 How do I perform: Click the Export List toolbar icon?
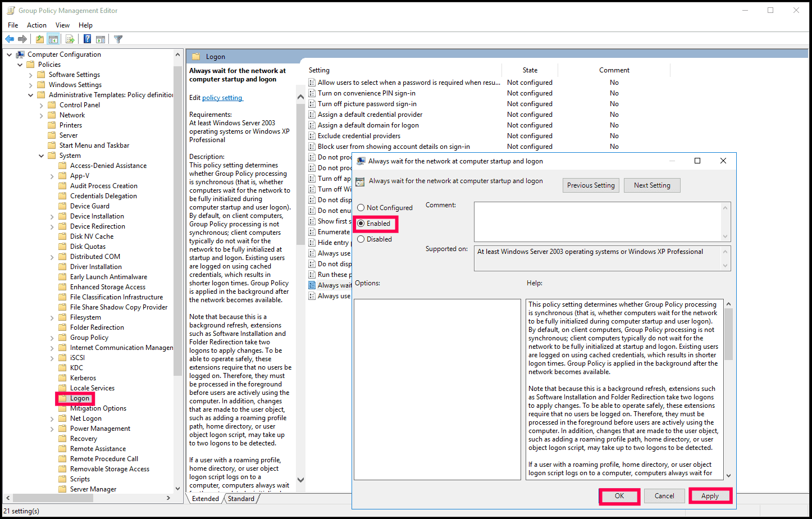[x=70, y=39]
